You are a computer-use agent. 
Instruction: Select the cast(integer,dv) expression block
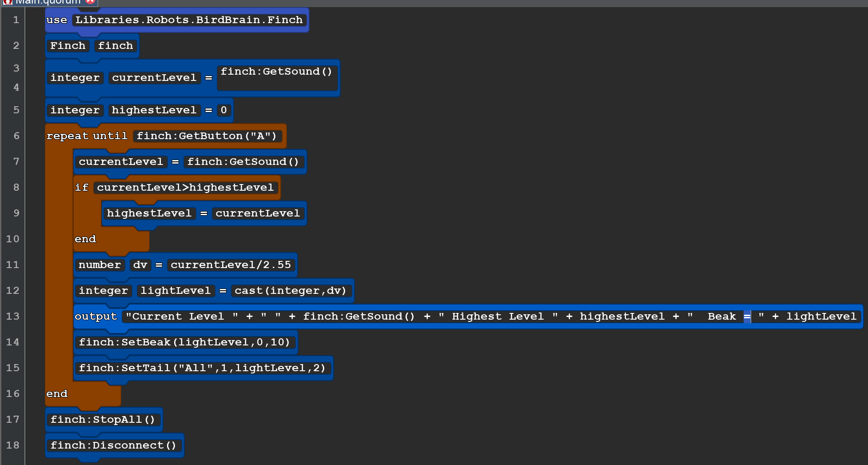pyautogui.click(x=291, y=290)
